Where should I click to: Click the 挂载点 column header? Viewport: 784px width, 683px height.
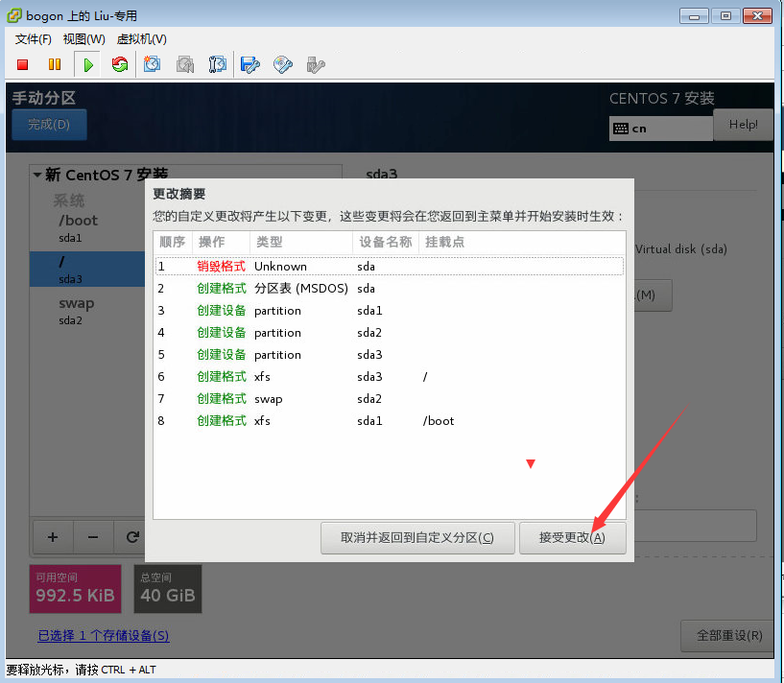522,242
